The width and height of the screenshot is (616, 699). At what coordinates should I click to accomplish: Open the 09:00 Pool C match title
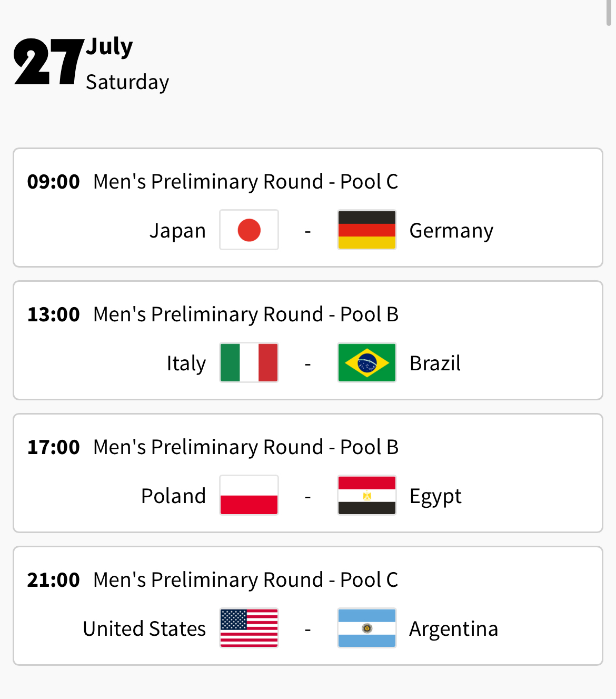tap(245, 182)
